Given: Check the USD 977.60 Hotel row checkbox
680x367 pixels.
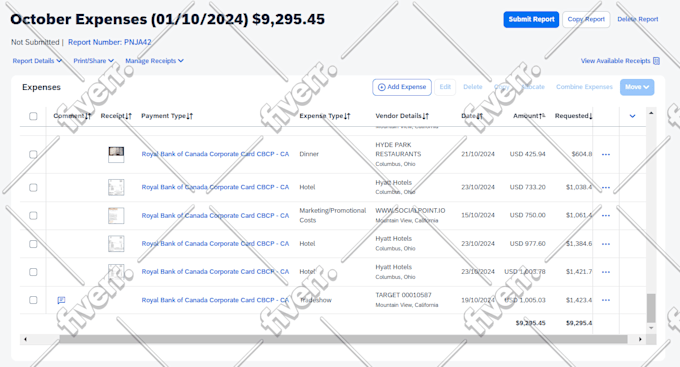Looking at the screenshot, I should click(33, 244).
